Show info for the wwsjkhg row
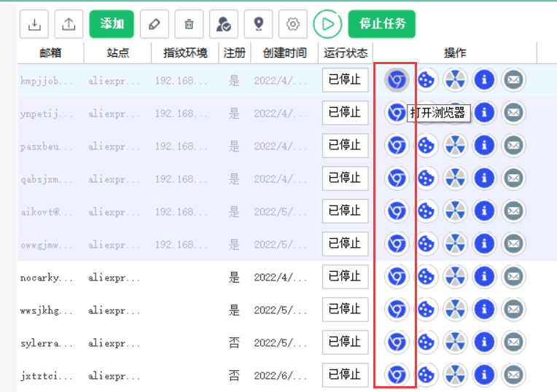Screen dimensions: 557x392 [484, 309]
